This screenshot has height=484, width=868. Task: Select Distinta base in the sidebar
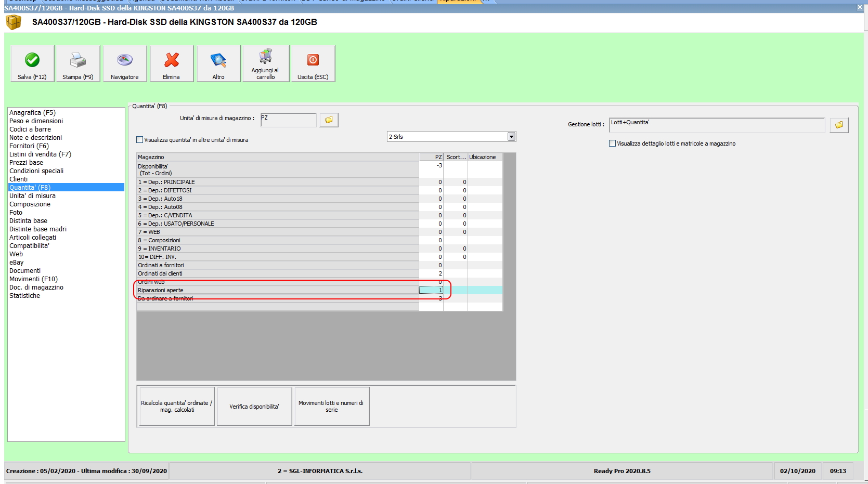(x=28, y=220)
